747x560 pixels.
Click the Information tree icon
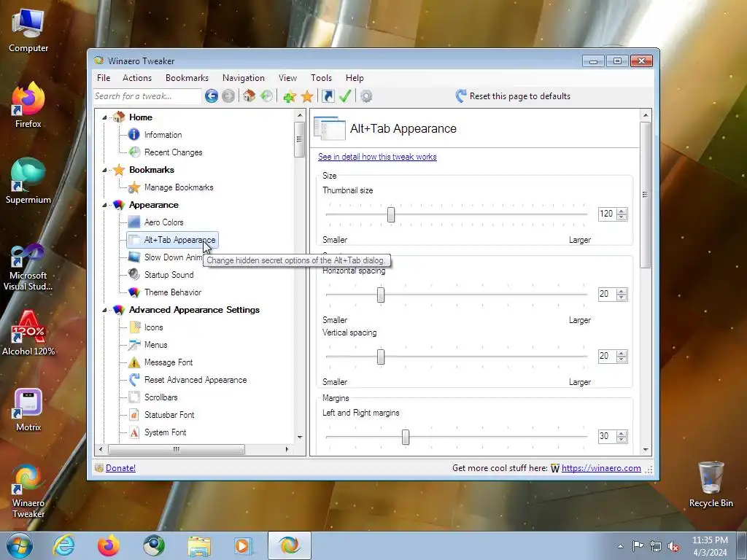pyautogui.click(x=134, y=135)
